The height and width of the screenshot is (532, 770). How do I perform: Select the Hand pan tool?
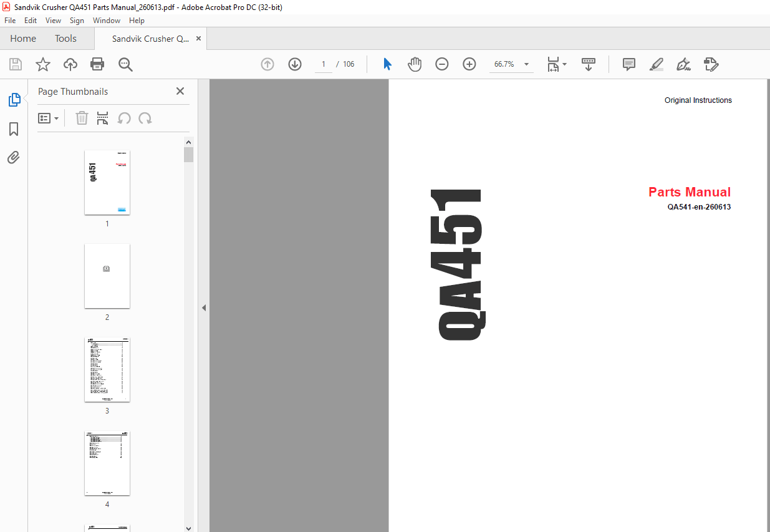(x=415, y=64)
